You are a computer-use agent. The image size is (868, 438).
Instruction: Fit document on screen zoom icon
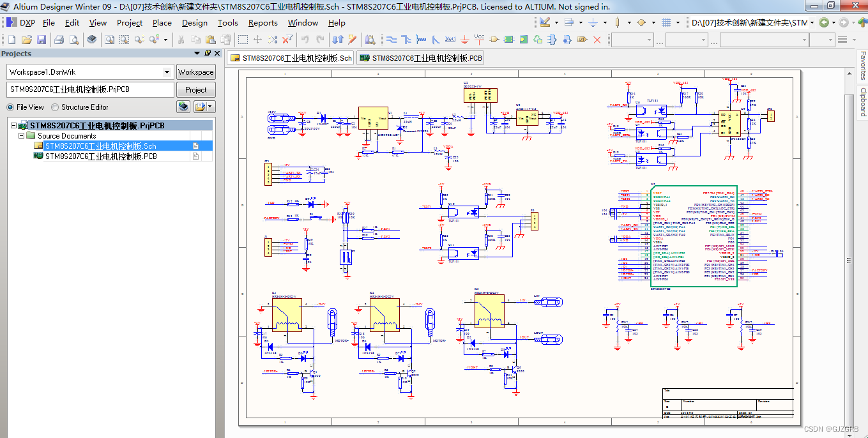coord(109,40)
